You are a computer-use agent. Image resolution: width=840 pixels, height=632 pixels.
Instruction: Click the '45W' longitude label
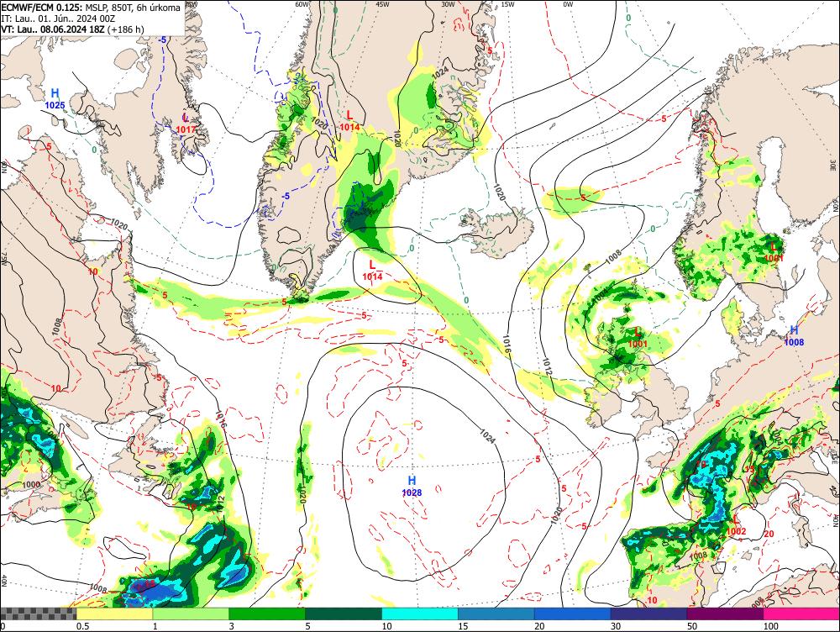point(382,4)
